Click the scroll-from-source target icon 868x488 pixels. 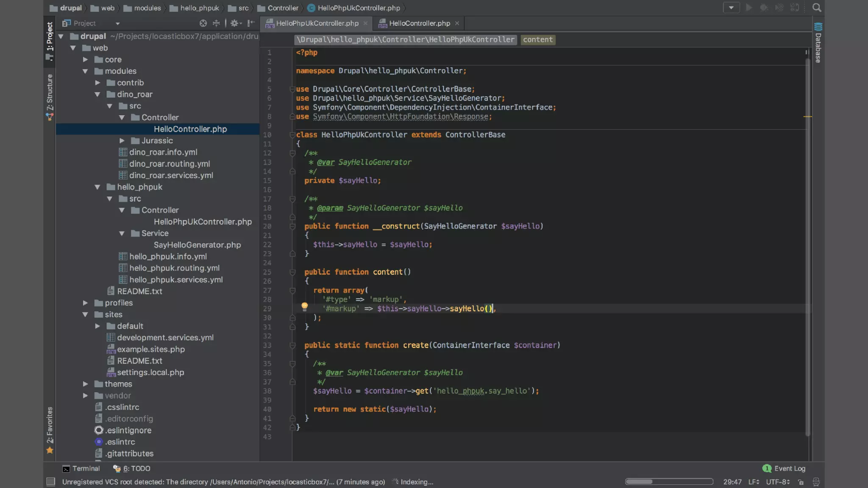[203, 23]
